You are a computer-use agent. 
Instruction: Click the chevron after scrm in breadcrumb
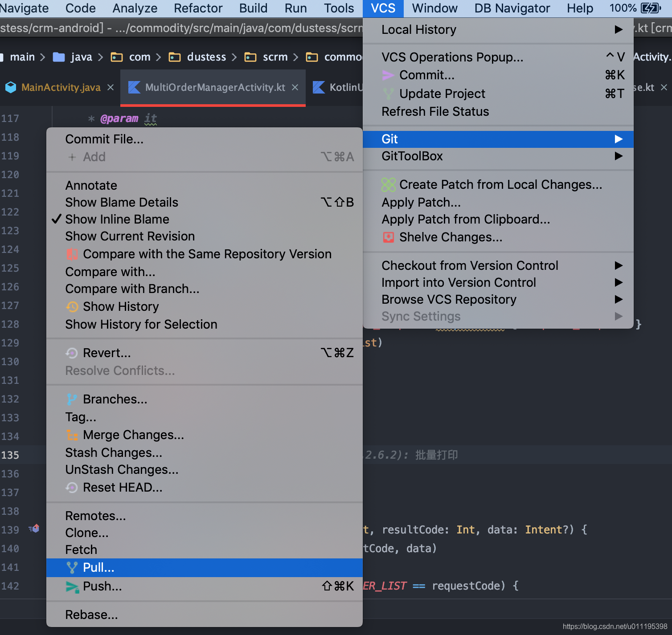tap(296, 57)
